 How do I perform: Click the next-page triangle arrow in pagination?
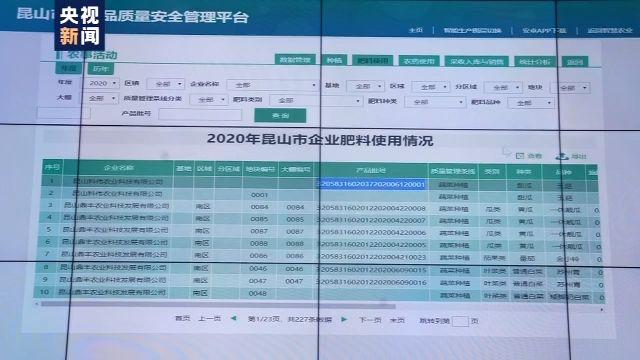[x=344, y=320]
